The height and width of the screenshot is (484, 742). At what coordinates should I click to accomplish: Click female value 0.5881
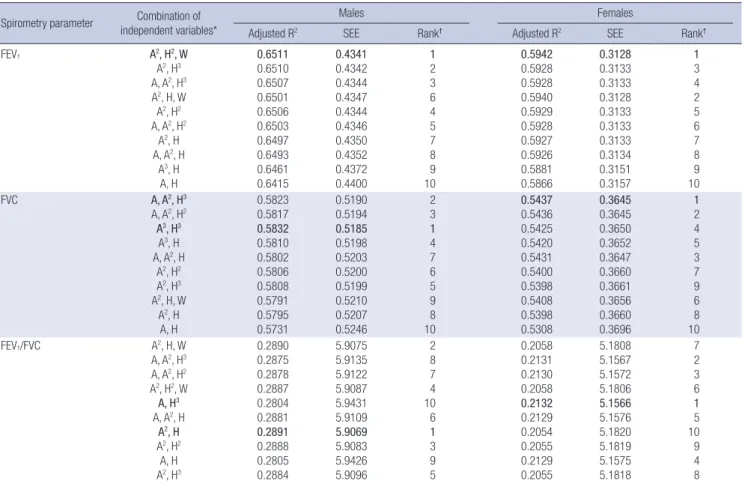[537, 169]
